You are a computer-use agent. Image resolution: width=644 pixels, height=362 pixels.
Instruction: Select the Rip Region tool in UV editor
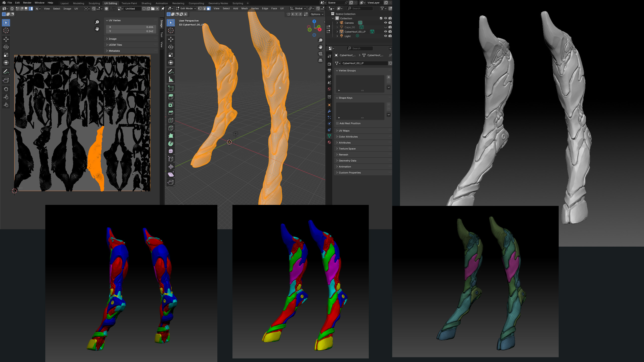(x=6, y=80)
